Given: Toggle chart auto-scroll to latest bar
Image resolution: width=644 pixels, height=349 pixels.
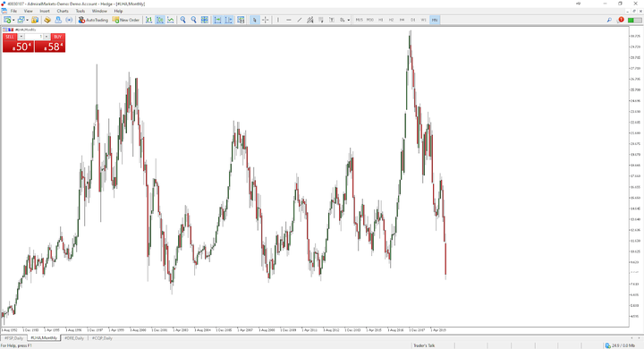Looking at the screenshot, I should pos(217,20).
